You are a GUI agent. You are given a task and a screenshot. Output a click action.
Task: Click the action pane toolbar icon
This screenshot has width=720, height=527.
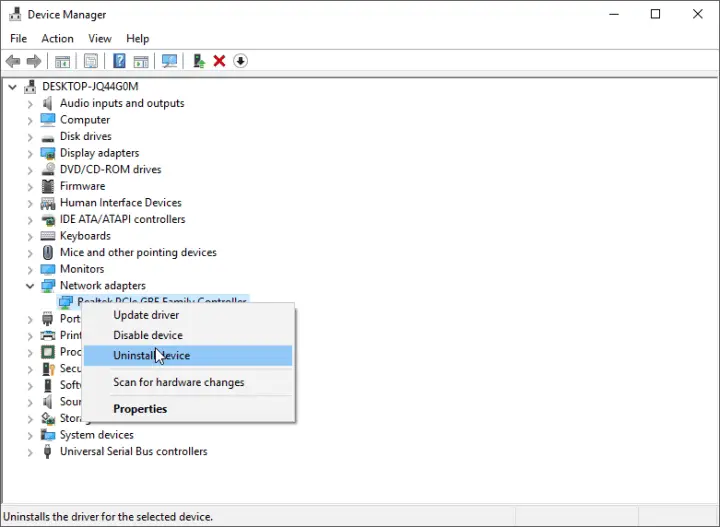(141, 61)
